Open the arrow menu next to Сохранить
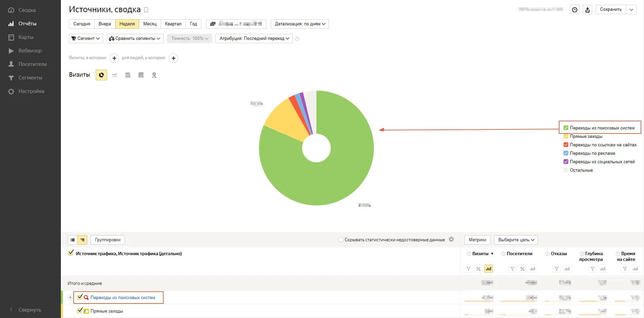This screenshot has width=644, height=318. click(x=631, y=9)
